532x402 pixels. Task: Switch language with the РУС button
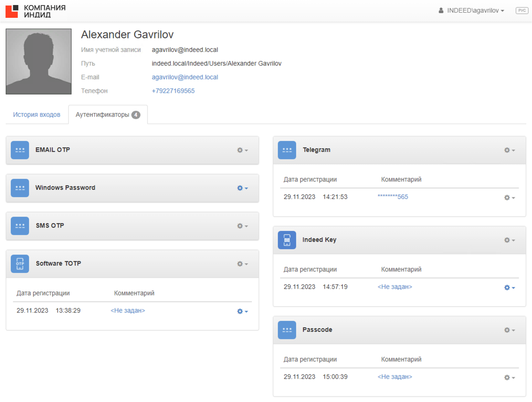pos(522,11)
